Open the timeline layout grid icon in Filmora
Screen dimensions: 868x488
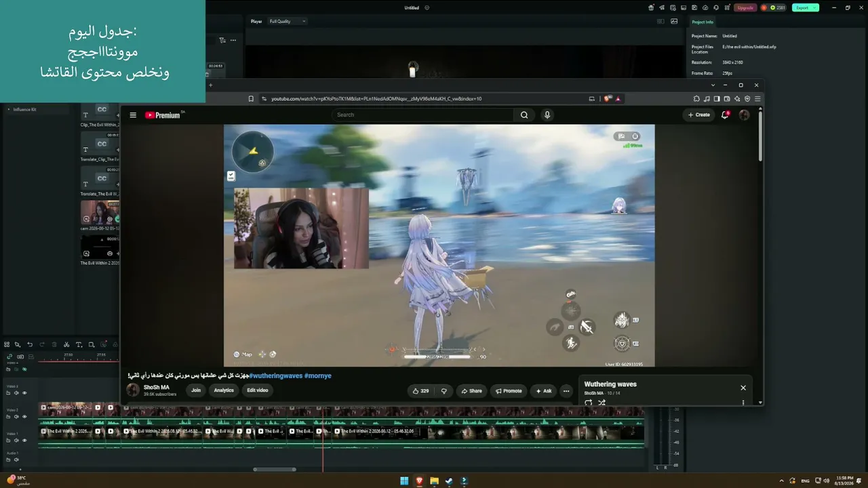[7, 344]
